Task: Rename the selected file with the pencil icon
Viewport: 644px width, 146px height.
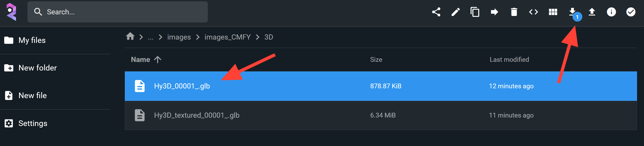Action: (456, 12)
